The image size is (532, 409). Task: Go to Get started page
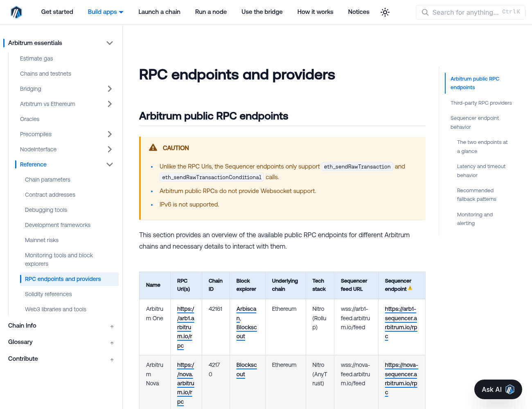click(57, 12)
